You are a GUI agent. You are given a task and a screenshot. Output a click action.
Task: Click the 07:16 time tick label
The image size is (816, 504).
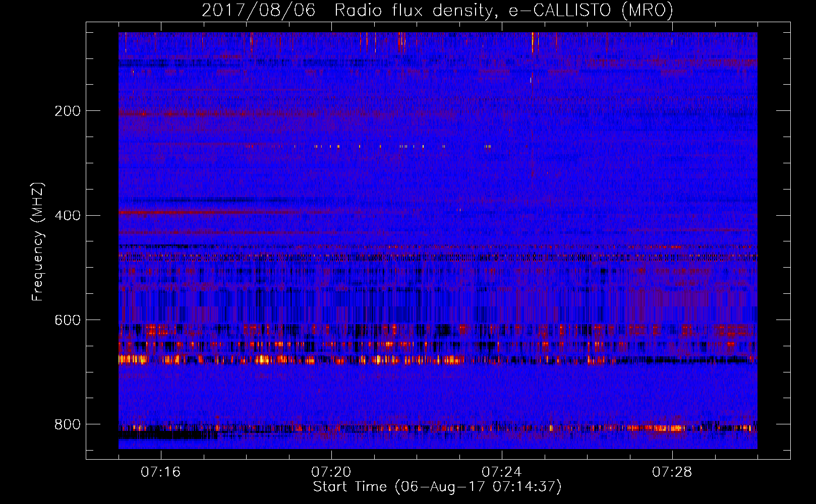point(160,472)
